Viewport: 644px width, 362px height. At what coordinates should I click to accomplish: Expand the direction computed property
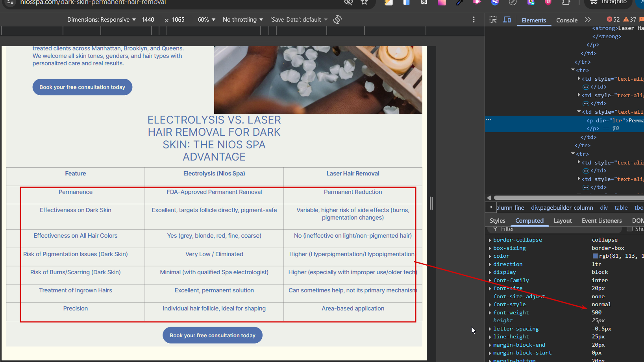tap(490, 264)
